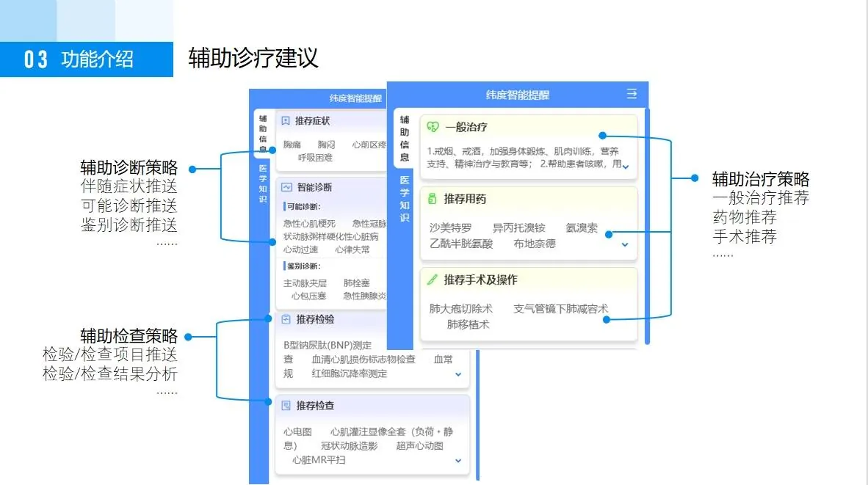The image size is (868, 485).
Task: Click the 氨溴索 drug link
Action: pos(582,228)
